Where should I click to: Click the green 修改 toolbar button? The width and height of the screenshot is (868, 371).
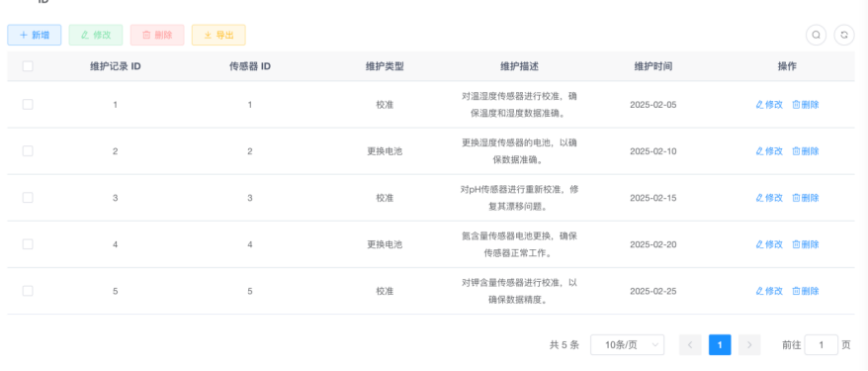point(96,35)
